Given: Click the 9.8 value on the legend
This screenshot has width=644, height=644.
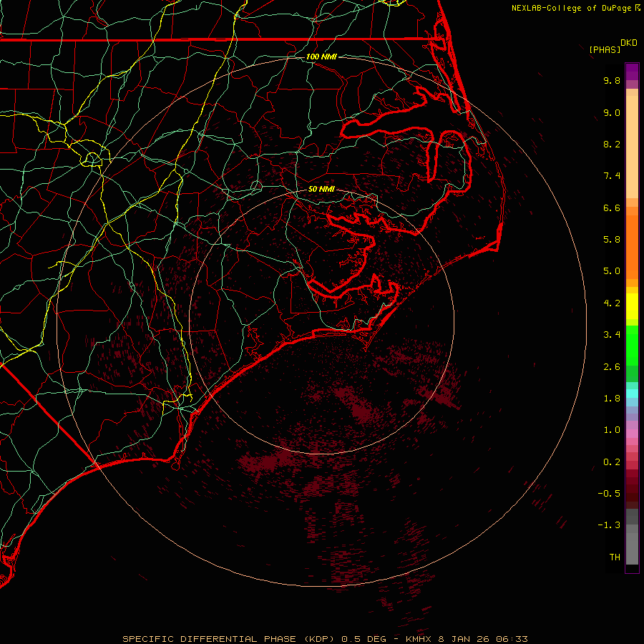Looking at the screenshot, I should tap(611, 81).
